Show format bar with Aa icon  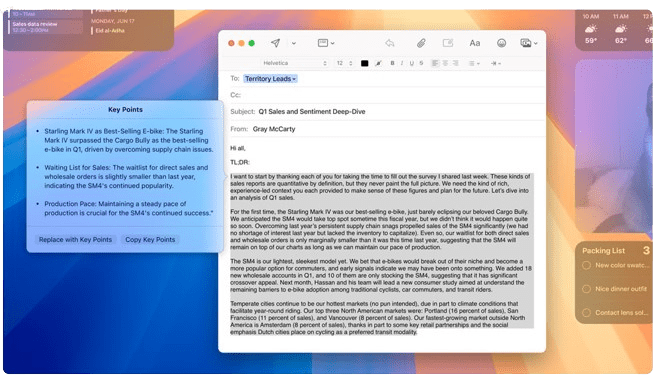pos(475,43)
